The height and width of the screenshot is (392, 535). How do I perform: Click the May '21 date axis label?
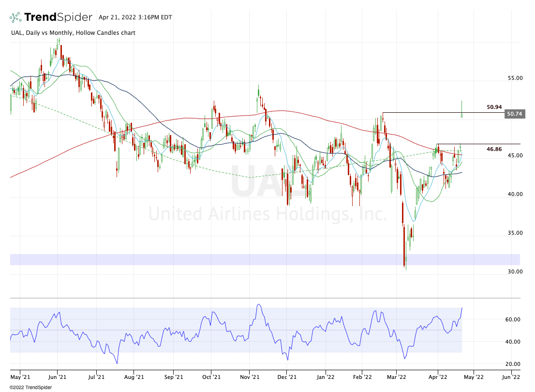point(20,376)
